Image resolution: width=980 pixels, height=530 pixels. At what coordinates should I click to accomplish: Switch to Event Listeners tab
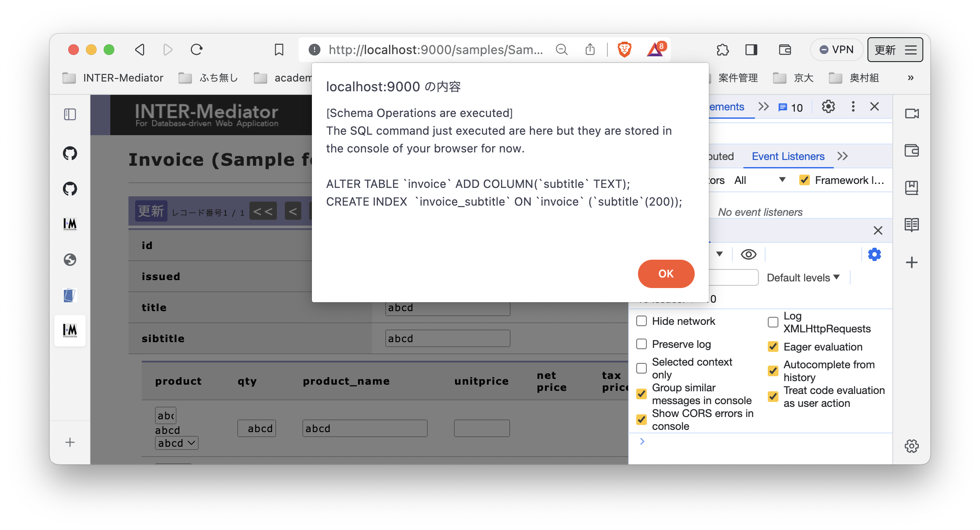tap(788, 156)
